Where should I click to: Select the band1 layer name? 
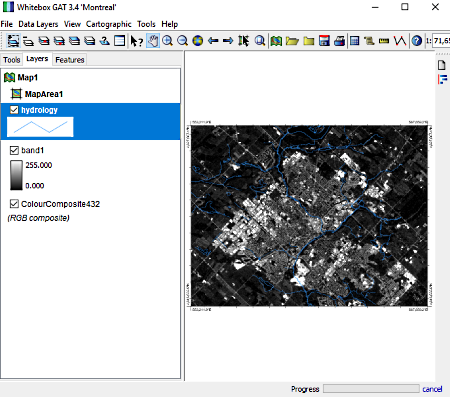[32, 150]
